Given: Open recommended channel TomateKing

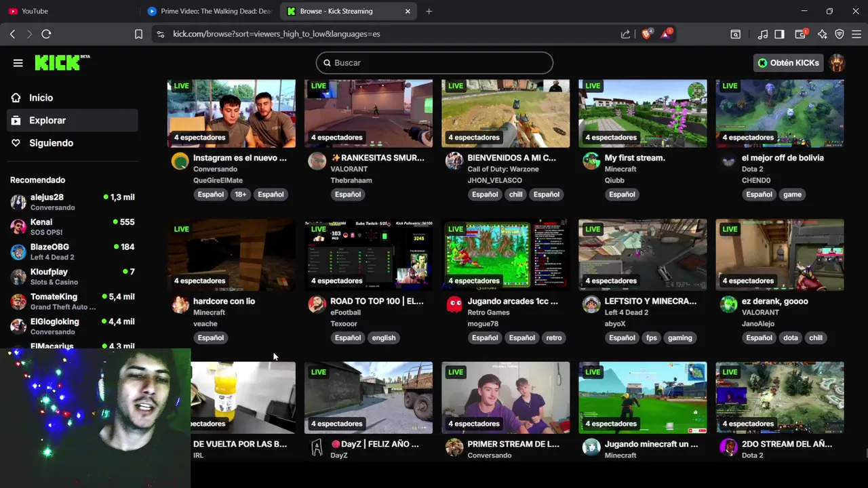Looking at the screenshot, I should [72, 302].
